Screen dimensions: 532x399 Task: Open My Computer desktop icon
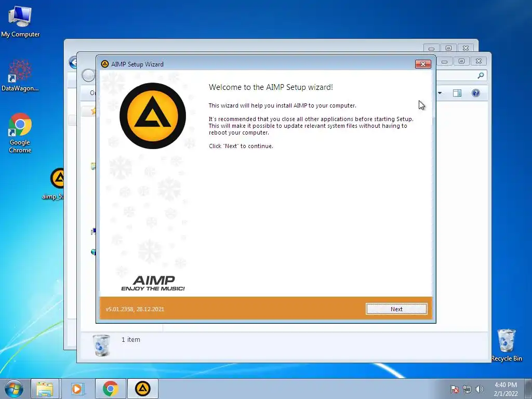tap(20, 21)
